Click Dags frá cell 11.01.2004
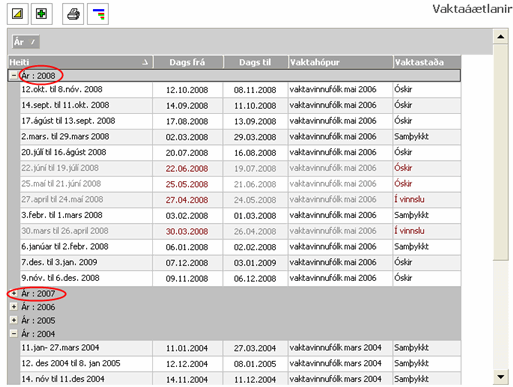The width and height of the screenshot is (513, 387). pos(187,348)
